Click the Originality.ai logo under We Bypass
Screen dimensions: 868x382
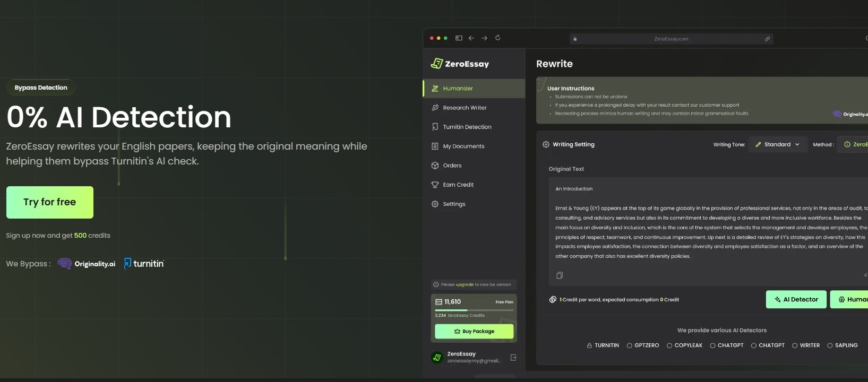tap(87, 264)
